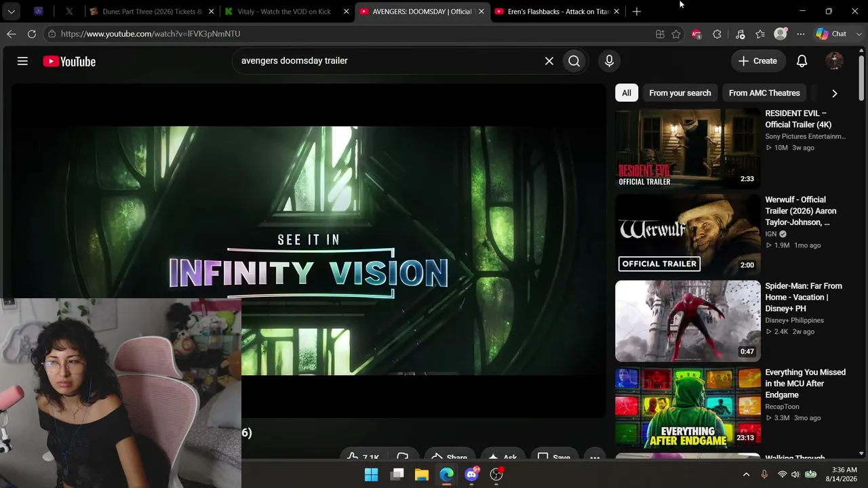868x488 pixels.
Task: Open the Favorites list icon
Action: [760, 34]
